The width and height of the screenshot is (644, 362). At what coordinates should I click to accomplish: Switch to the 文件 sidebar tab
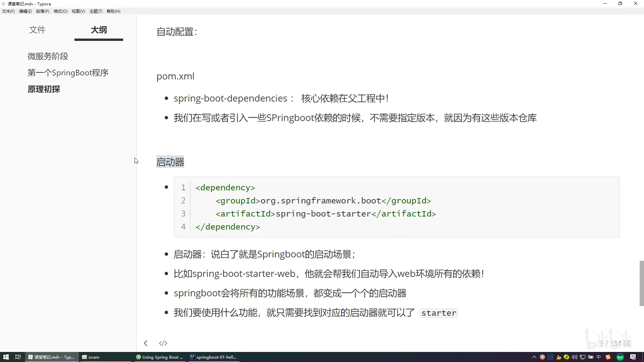pos(37,30)
